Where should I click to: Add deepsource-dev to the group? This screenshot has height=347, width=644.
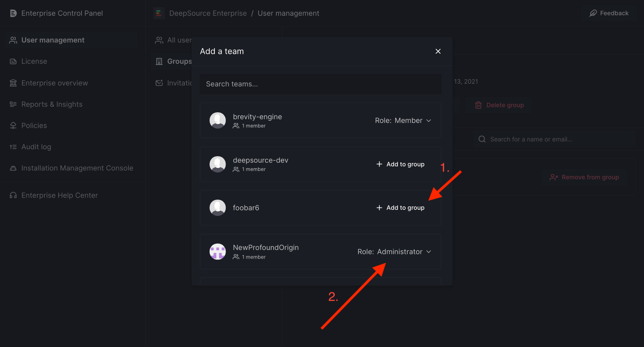pos(400,164)
